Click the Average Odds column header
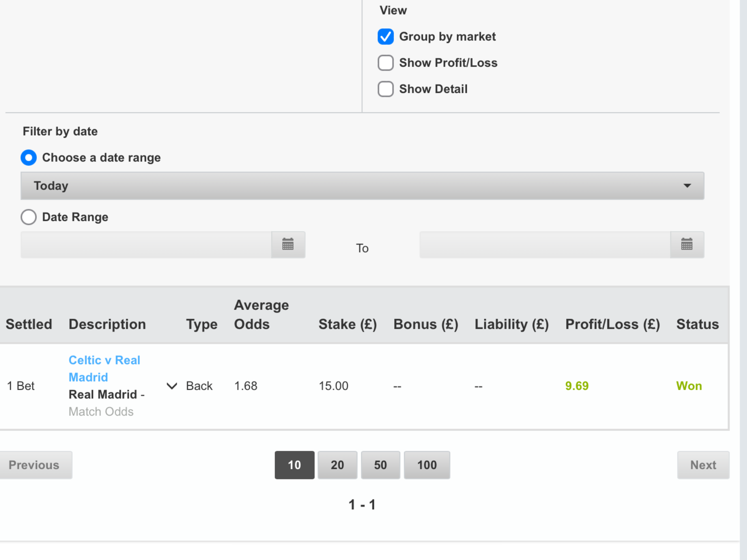This screenshot has height=560, width=747. [261, 315]
